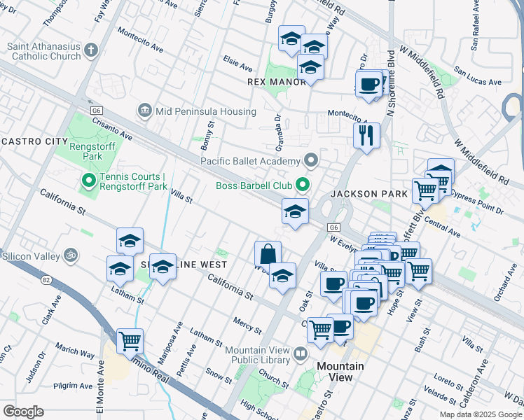
Task: Select the Marich Way street label
Action: point(75,351)
